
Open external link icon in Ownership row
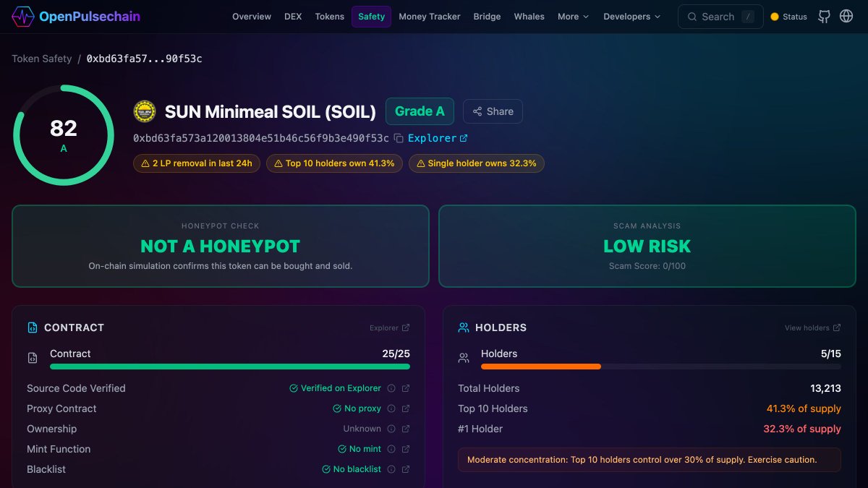point(406,429)
